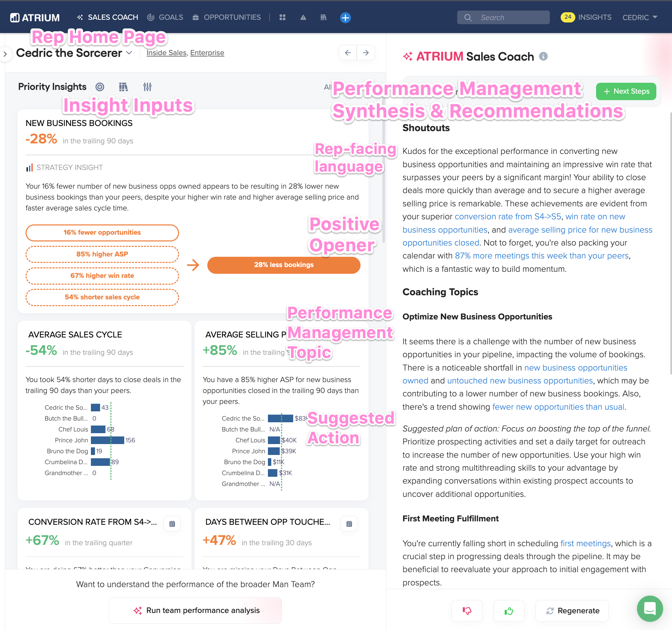Open 87% more meetings this week link
Screen dimensions: 672x630
542,256
